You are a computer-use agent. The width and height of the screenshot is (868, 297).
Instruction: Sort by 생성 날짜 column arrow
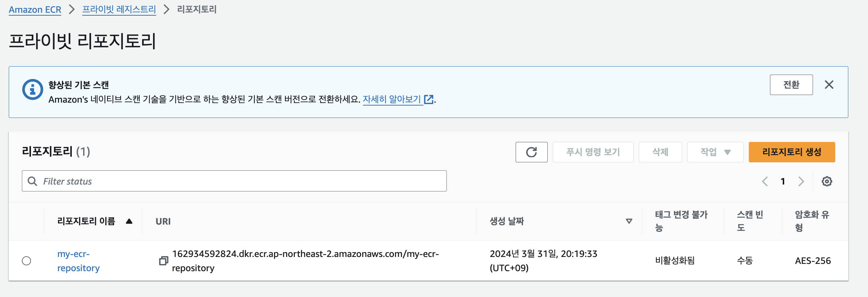[x=629, y=221]
